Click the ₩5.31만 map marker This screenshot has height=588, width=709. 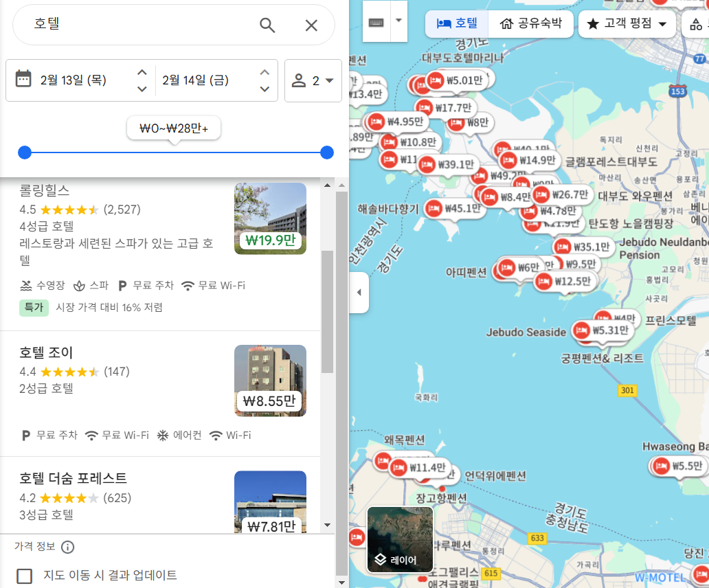click(603, 330)
